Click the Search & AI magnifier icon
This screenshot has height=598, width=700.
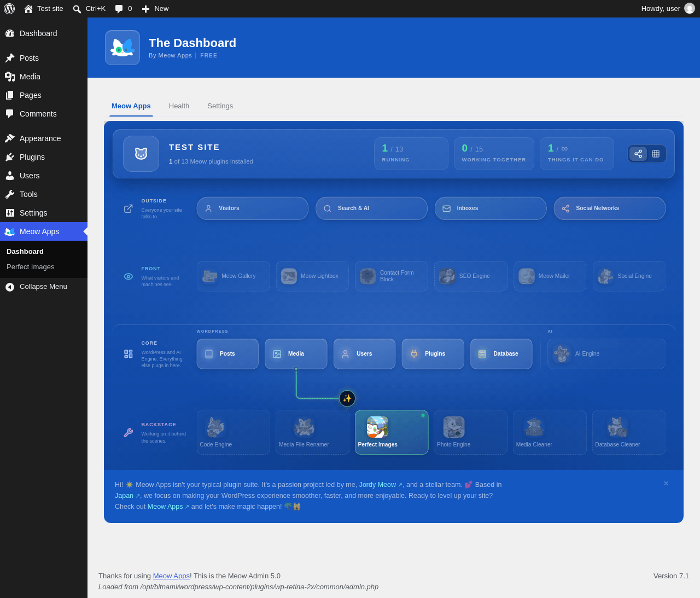(x=328, y=208)
